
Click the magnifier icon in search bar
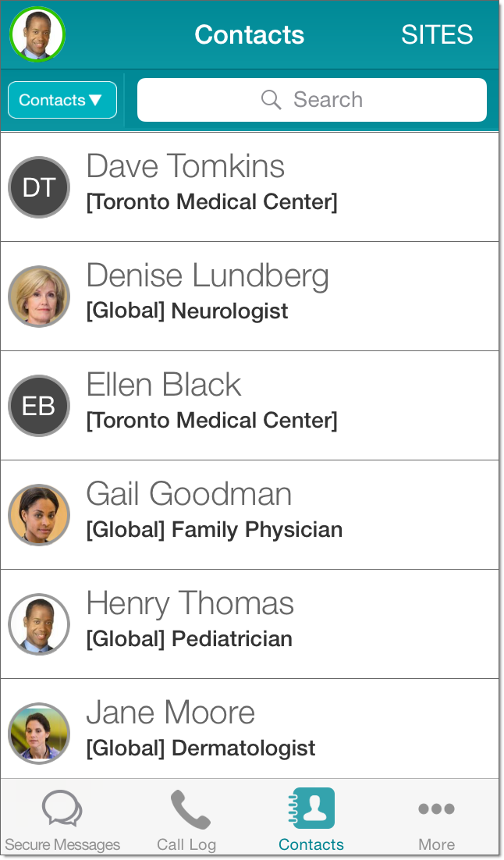(x=271, y=100)
